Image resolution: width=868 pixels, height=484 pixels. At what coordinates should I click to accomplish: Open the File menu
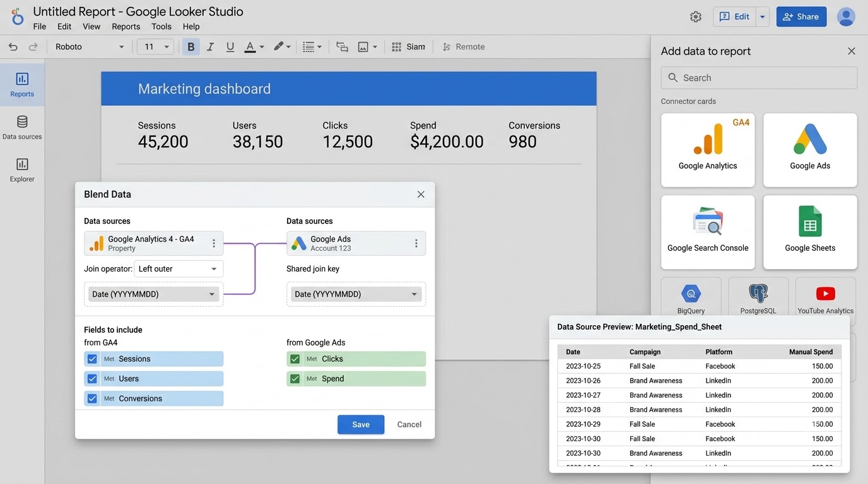click(40, 26)
